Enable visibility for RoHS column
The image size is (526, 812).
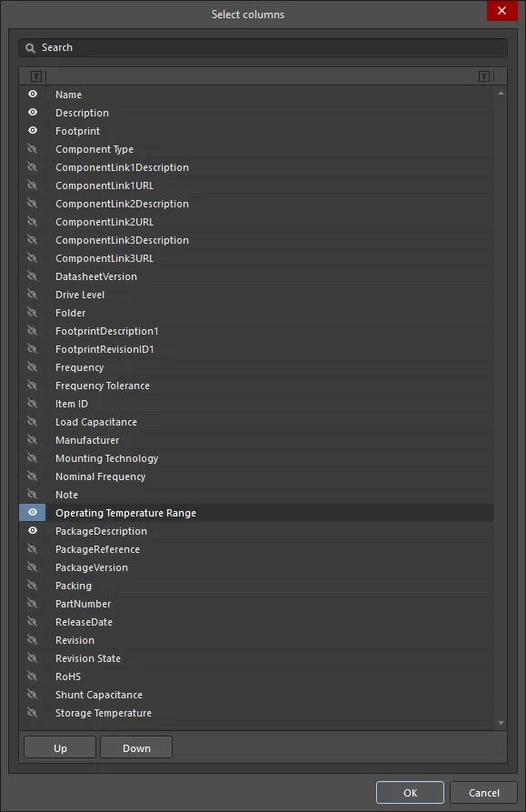click(x=33, y=676)
